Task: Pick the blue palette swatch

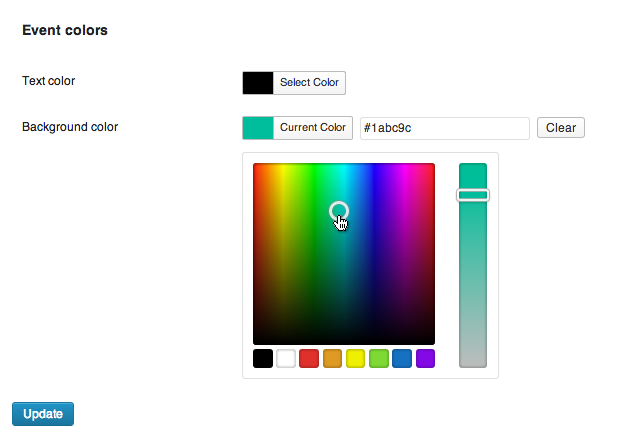Action: pyautogui.click(x=402, y=358)
